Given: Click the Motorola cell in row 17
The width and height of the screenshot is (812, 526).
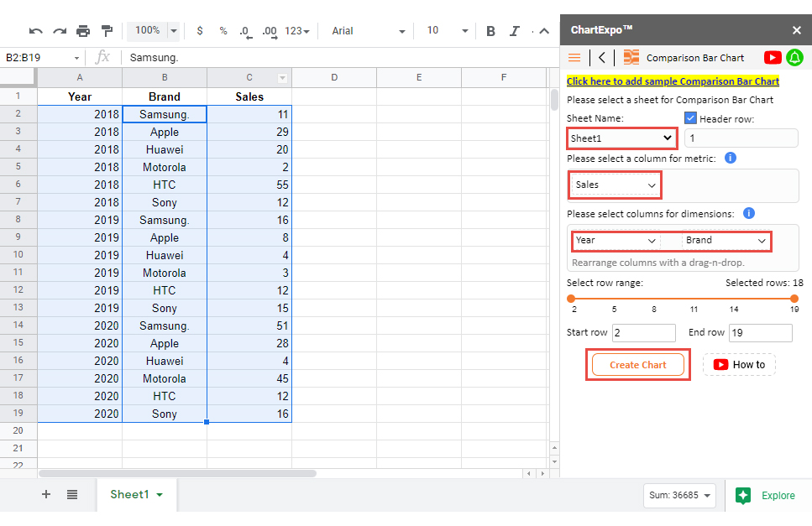Looking at the screenshot, I should click(164, 378).
